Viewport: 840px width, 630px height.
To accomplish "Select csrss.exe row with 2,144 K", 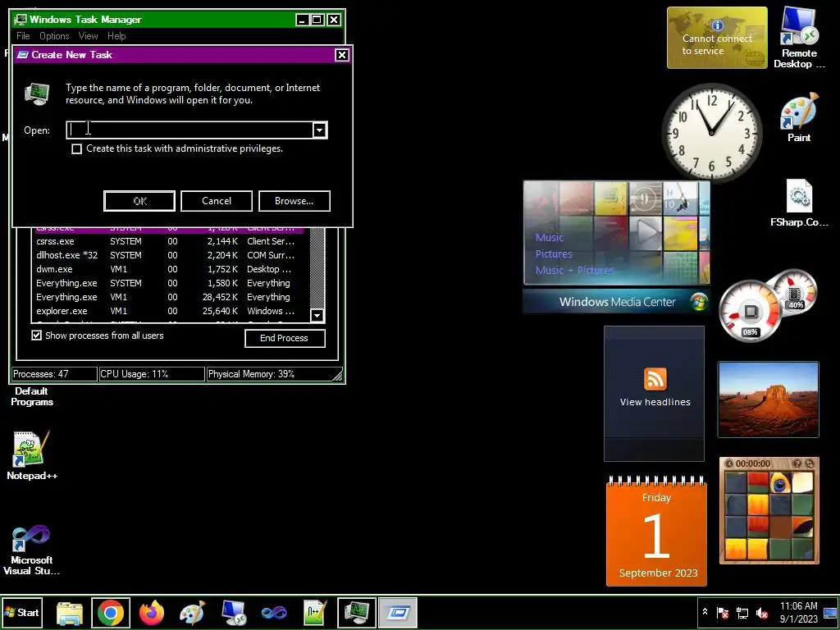I will tap(171, 241).
